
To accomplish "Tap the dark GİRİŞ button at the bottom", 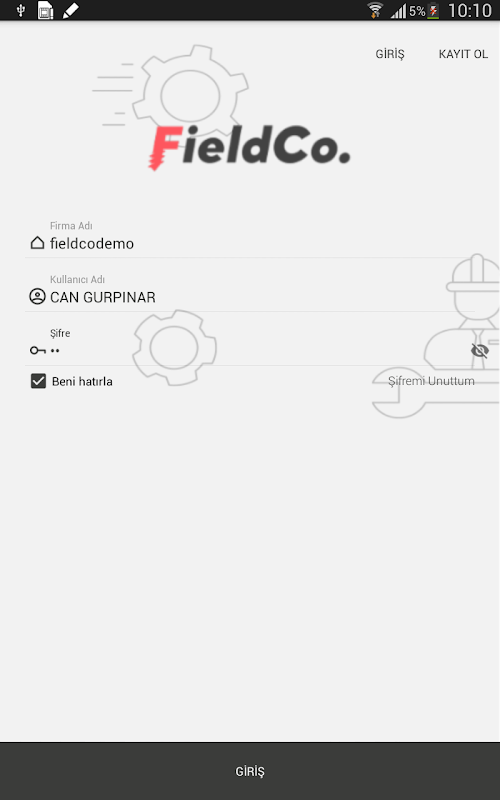I will tap(250, 771).
